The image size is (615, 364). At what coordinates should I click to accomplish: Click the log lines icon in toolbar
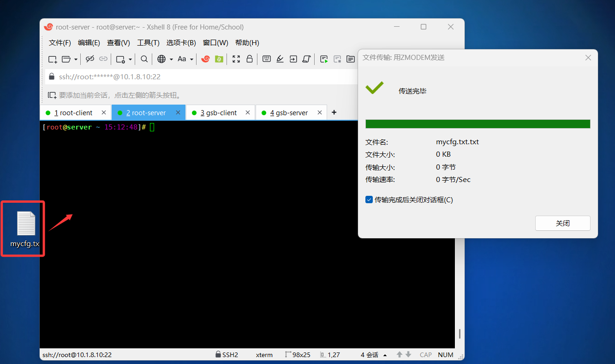pyautogui.click(x=351, y=59)
